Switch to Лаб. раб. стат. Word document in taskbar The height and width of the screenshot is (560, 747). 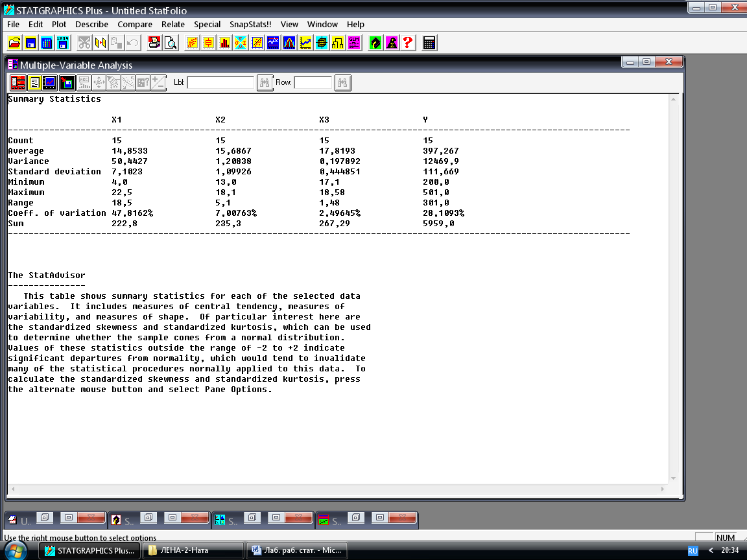(x=297, y=550)
